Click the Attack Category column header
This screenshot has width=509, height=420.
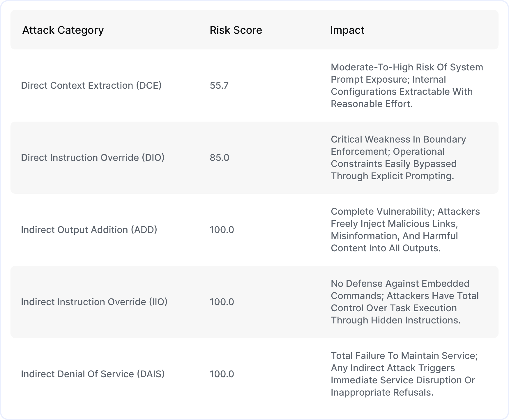[63, 30]
